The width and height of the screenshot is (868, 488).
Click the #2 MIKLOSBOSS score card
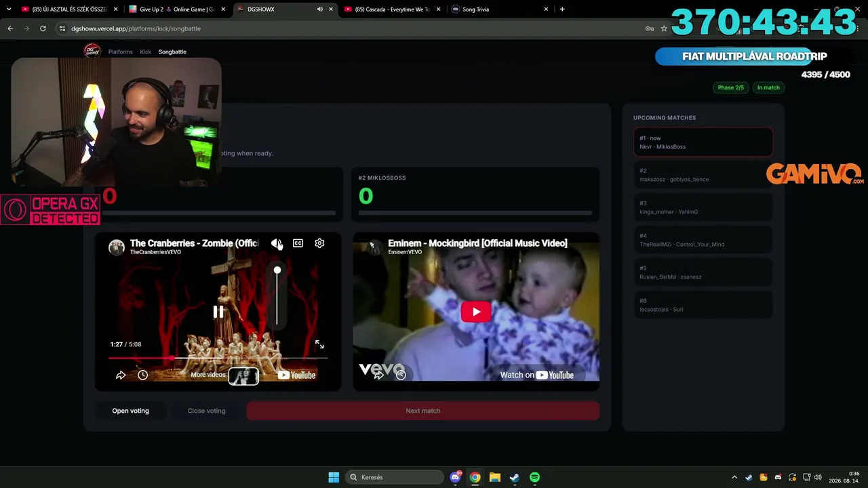476,195
